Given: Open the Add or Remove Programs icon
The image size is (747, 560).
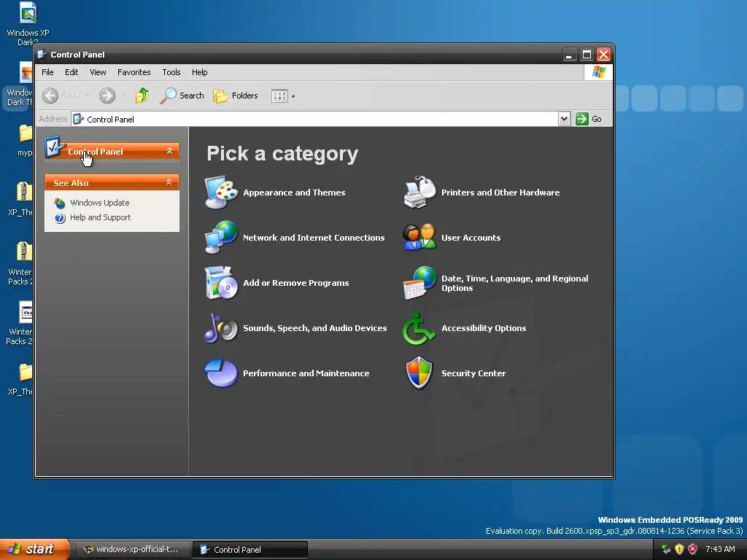Looking at the screenshot, I should (221, 282).
